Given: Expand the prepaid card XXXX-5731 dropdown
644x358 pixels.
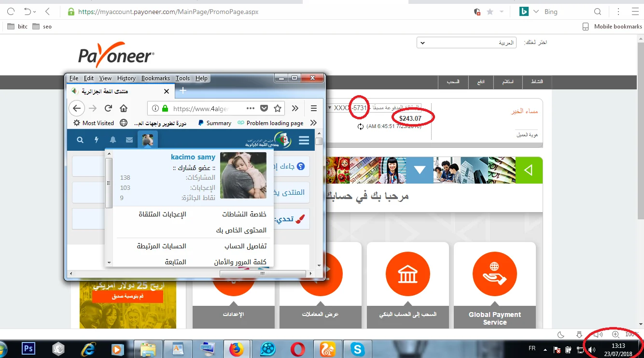Looking at the screenshot, I should [330, 108].
